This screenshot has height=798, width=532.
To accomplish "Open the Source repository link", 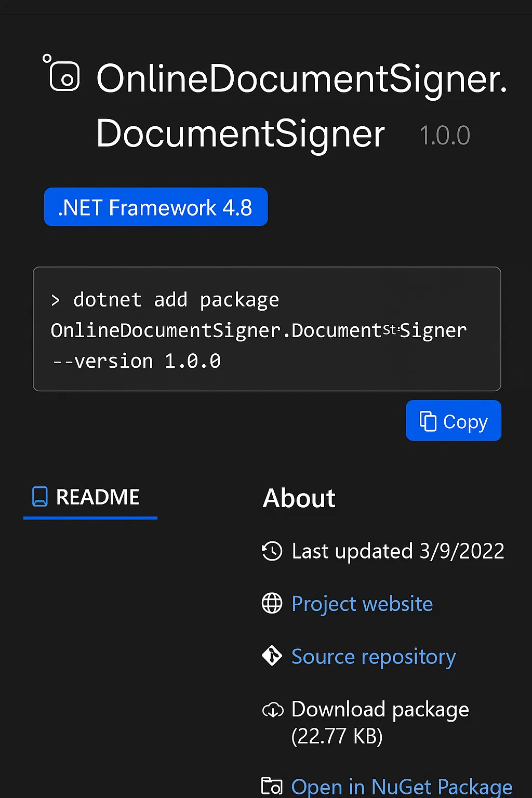I will coord(373,656).
